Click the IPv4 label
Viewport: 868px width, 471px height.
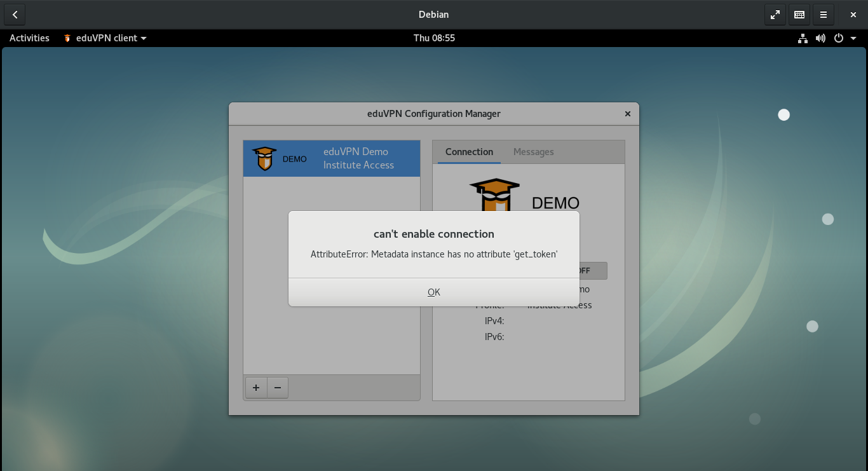tap(494, 321)
